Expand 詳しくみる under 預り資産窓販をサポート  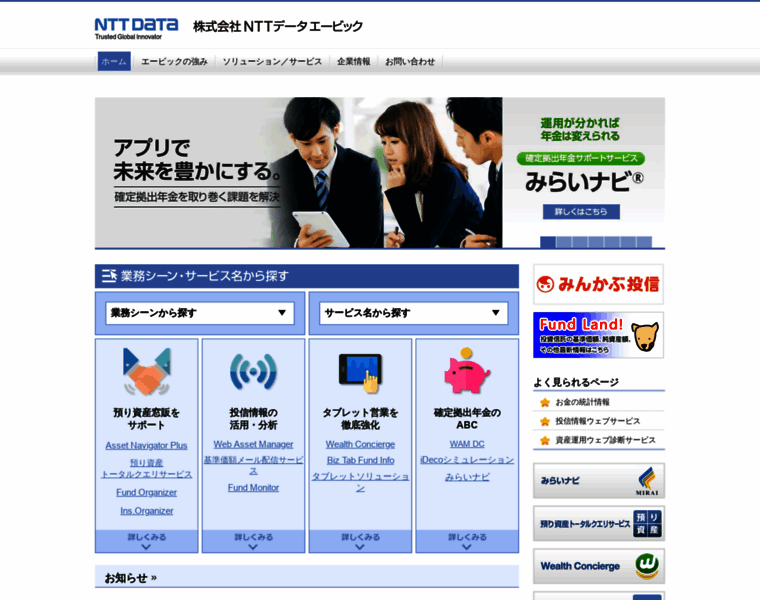click(146, 541)
